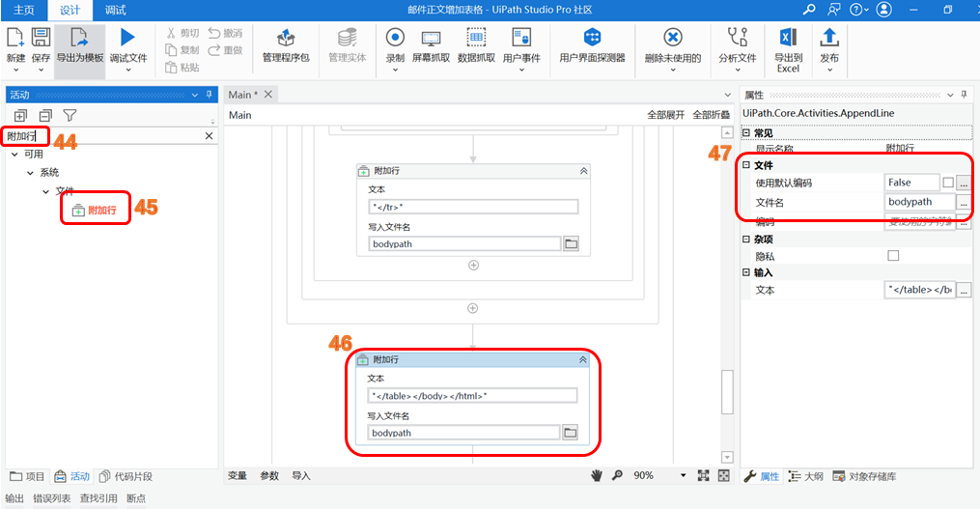Collapse the 输入 property group

pos(746,272)
